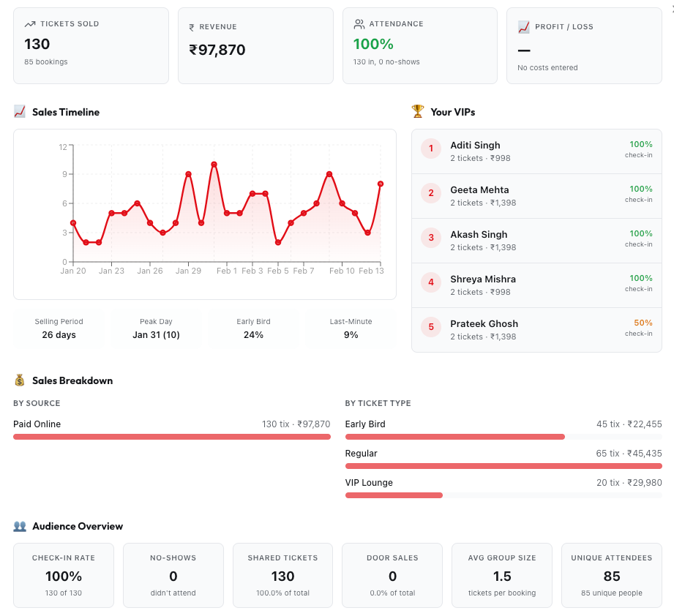Click the Jan 31 peak point on chart
Screen dimensions: 674x616
point(214,164)
